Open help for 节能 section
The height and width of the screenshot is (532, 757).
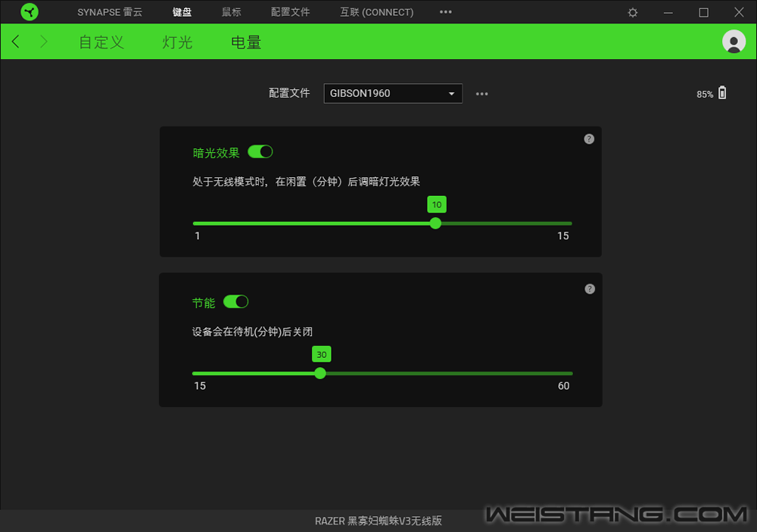pos(590,288)
